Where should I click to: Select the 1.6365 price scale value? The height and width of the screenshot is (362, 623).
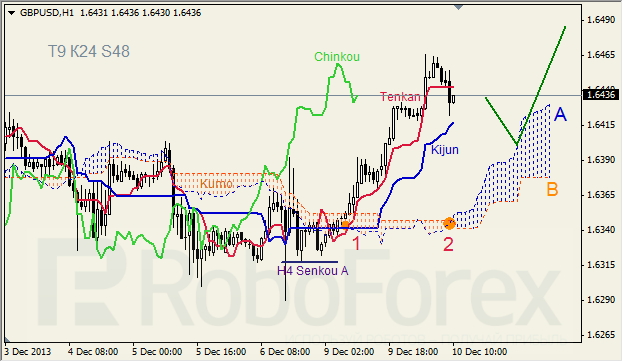pyautogui.click(x=601, y=195)
